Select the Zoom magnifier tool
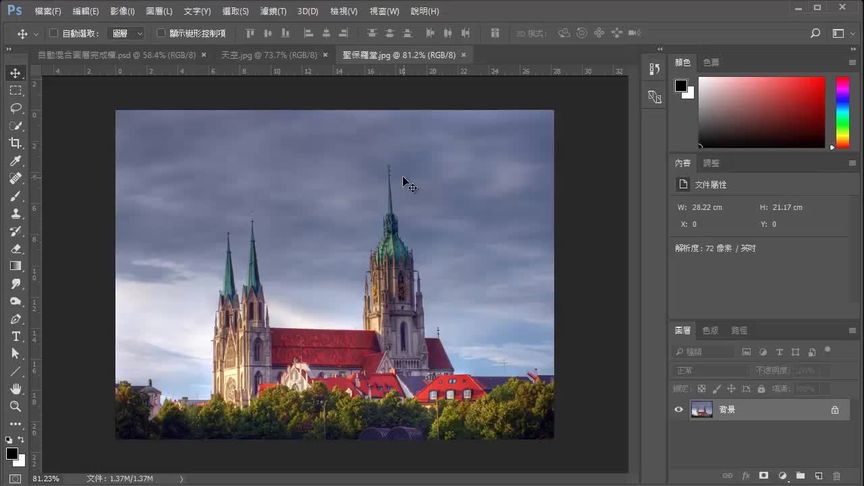 (x=15, y=406)
